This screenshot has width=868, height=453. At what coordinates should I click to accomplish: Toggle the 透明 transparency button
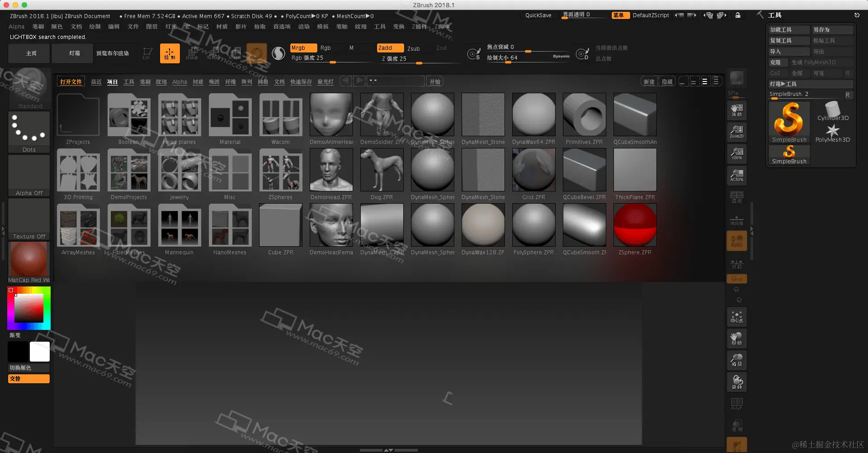pyautogui.click(x=737, y=426)
